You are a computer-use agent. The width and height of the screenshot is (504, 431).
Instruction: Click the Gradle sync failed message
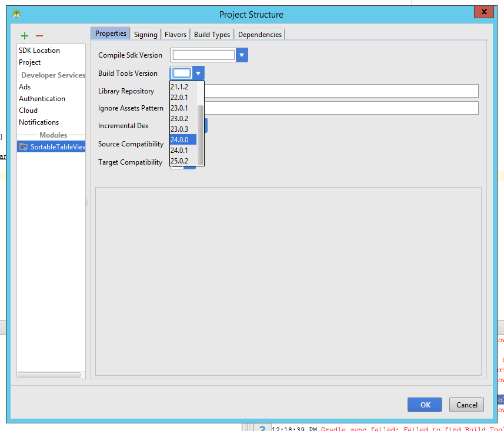[x=412, y=429]
